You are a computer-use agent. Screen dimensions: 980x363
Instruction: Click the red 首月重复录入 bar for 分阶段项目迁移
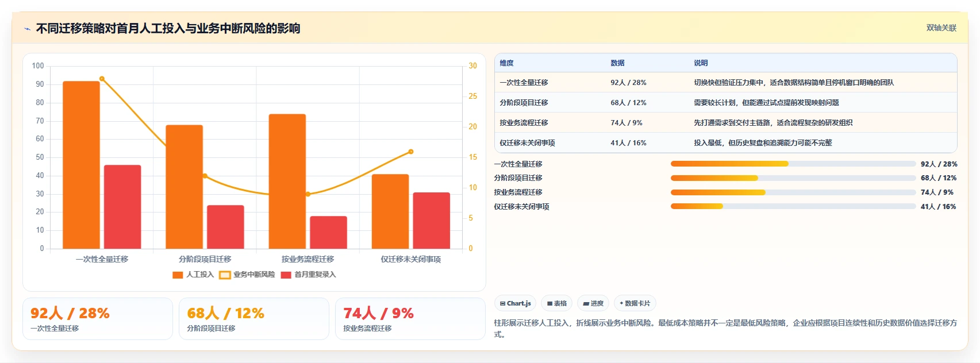tap(225, 227)
